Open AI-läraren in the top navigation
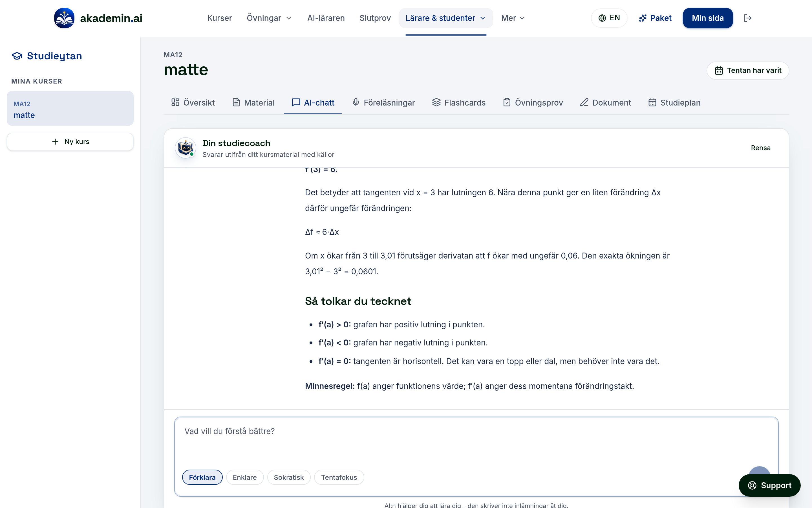Viewport: 812px width, 508px height. pyautogui.click(x=326, y=18)
